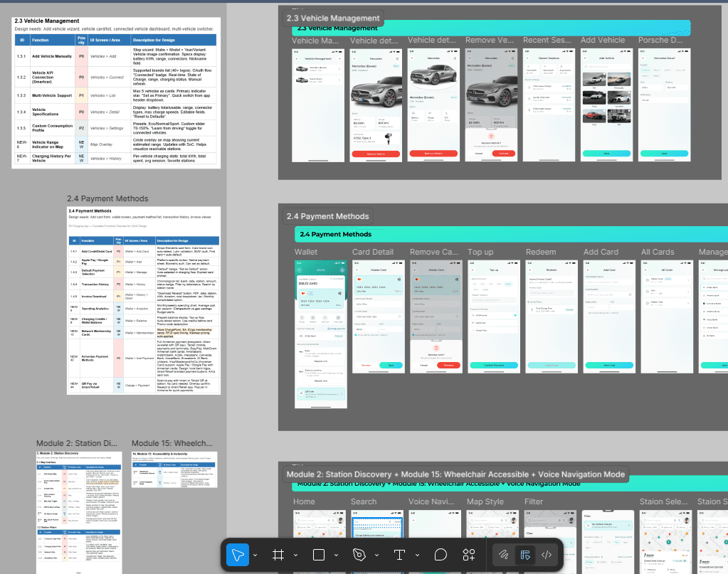Select the 'Voice Navi...' frame label
The width and height of the screenshot is (728, 574).
(431, 501)
